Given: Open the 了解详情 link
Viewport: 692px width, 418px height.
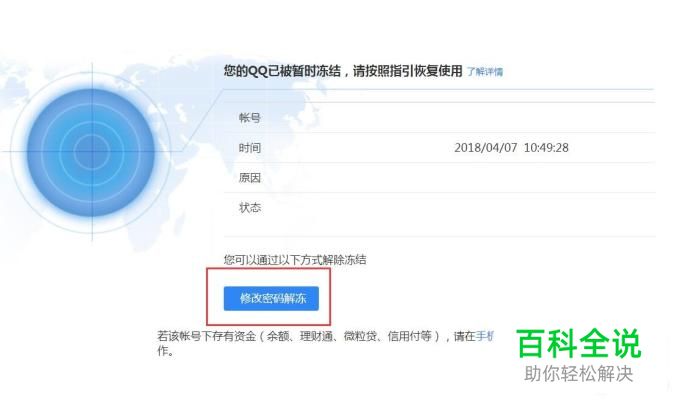Looking at the screenshot, I should [x=485, y=72].
